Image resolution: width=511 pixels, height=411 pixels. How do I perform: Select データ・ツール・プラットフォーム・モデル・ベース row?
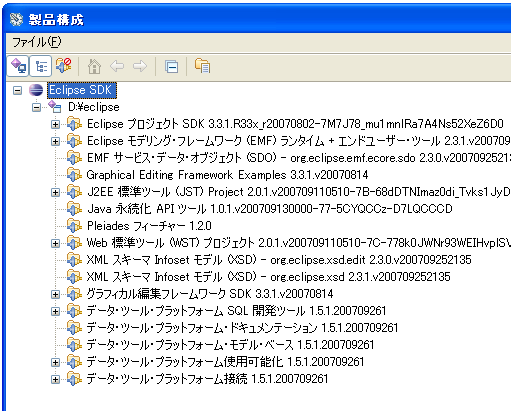click(230, 345)
